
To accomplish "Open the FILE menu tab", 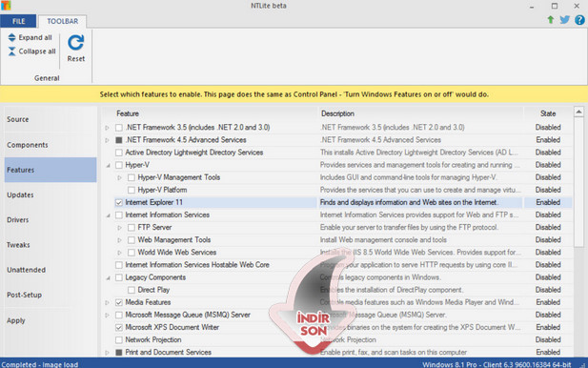I will point(18,21).
